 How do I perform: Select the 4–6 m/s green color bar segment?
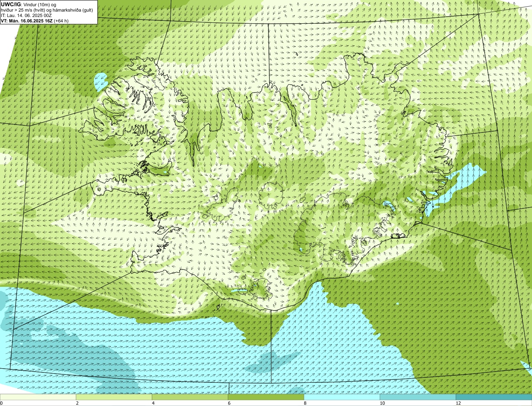point(190,397)
